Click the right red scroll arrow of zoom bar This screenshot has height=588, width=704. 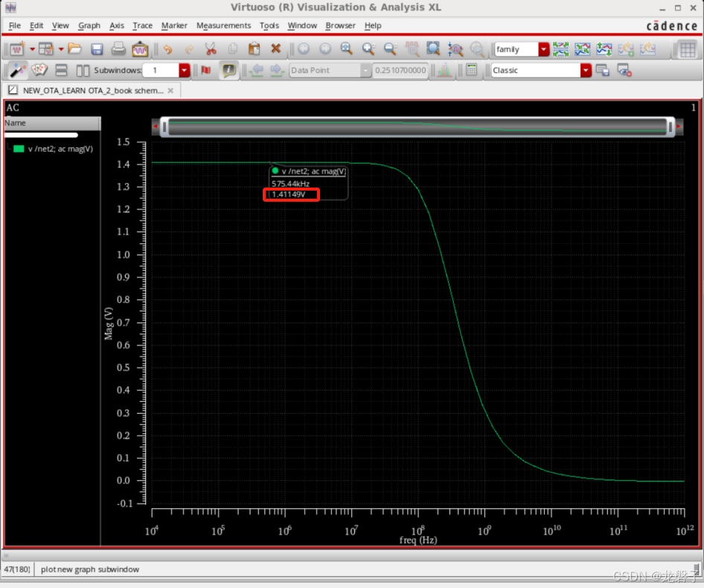(x=679, y=127)
